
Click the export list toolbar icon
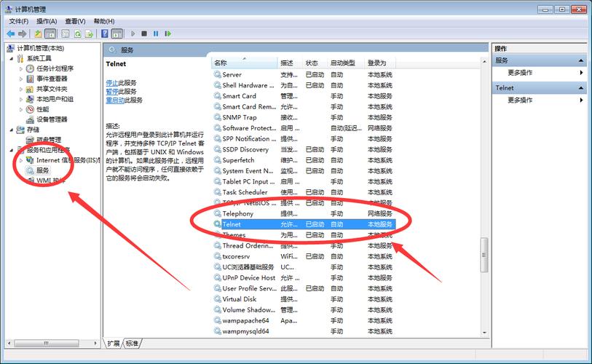point(89,34)
